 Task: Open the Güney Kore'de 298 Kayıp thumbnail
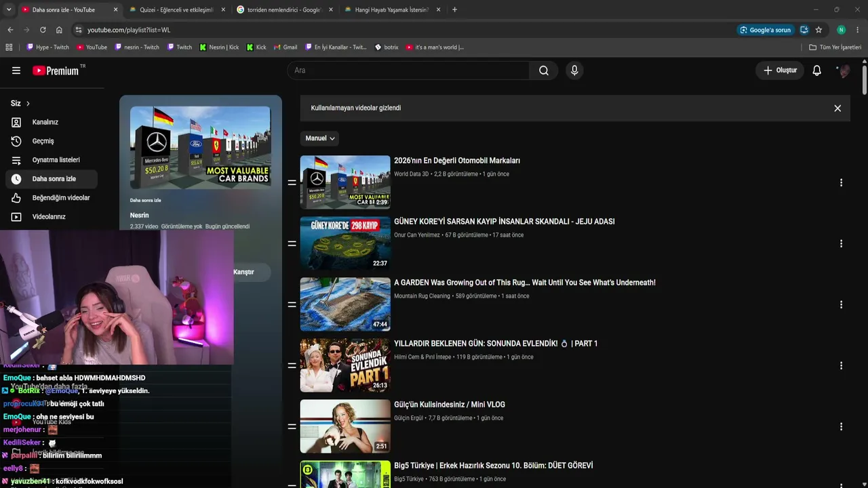coord(345,243)
